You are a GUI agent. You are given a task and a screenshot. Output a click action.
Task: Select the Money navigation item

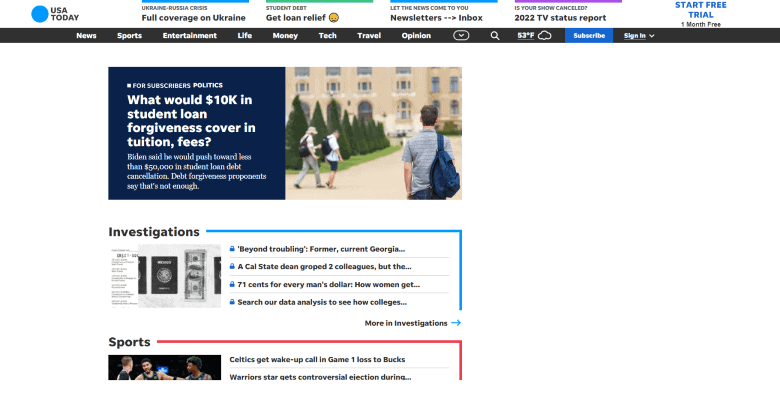pyautogui.click(x=285, y=36)
